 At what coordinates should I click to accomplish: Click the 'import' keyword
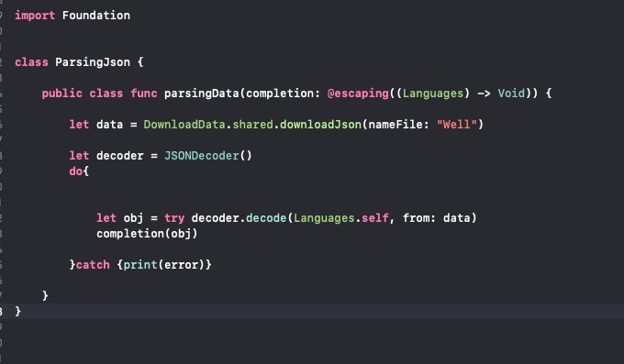click(x=35, y=16)
